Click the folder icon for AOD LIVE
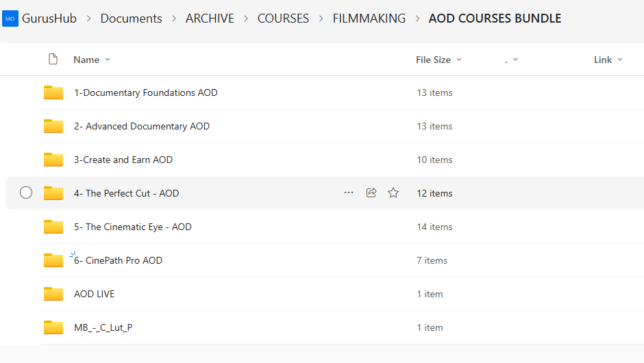 click(53, 294)
